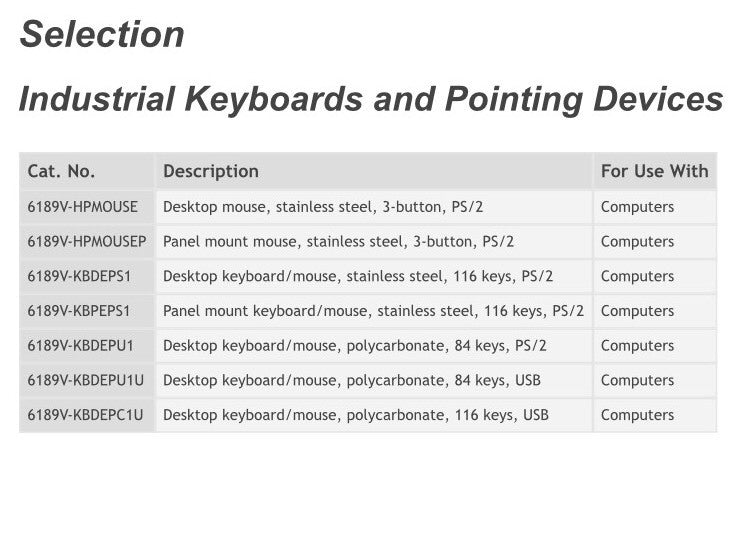Viewport: 748px width, 543px height.
Task: Click the "Cat. No." column header
Action: (62, 171)
